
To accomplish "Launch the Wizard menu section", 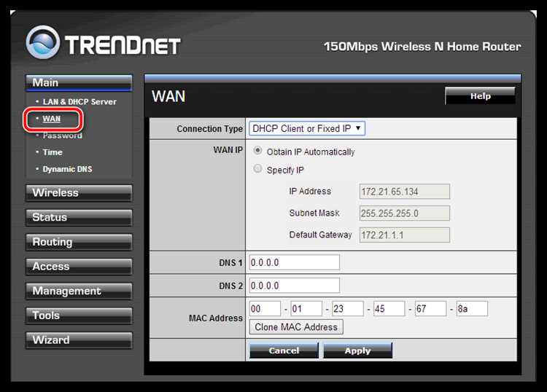I will pyautogui.click(x=79, y=340).
